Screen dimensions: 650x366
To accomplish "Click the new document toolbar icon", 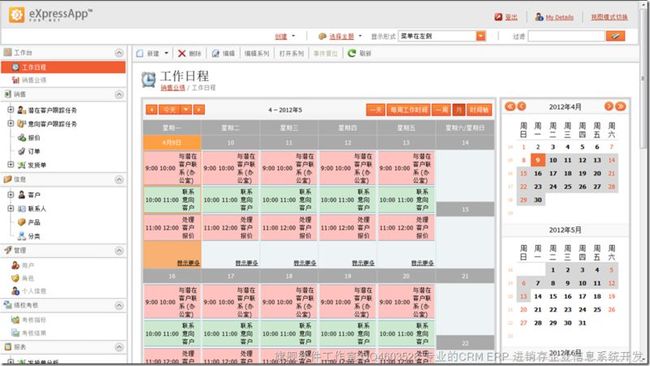I will (140, 53).
